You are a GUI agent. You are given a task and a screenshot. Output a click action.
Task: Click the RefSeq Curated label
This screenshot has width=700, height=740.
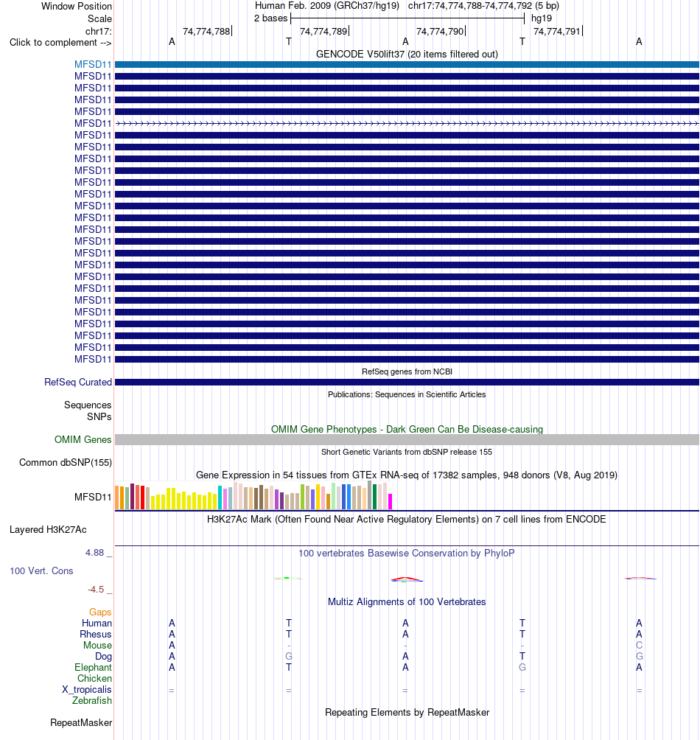tap(78, 382)
